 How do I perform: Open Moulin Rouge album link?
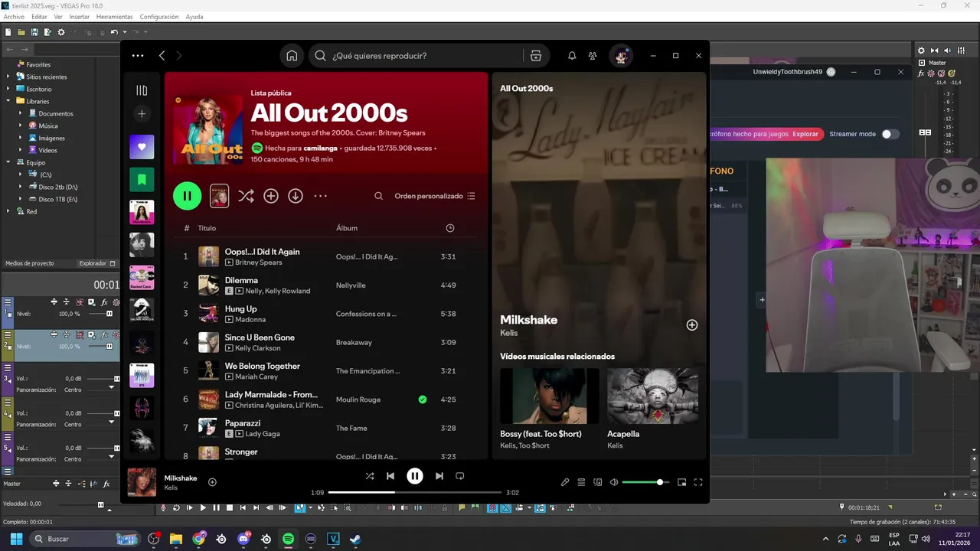coord(358,399)
